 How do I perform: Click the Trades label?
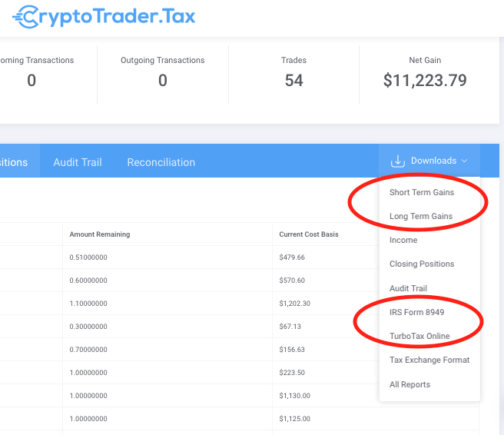293,60
